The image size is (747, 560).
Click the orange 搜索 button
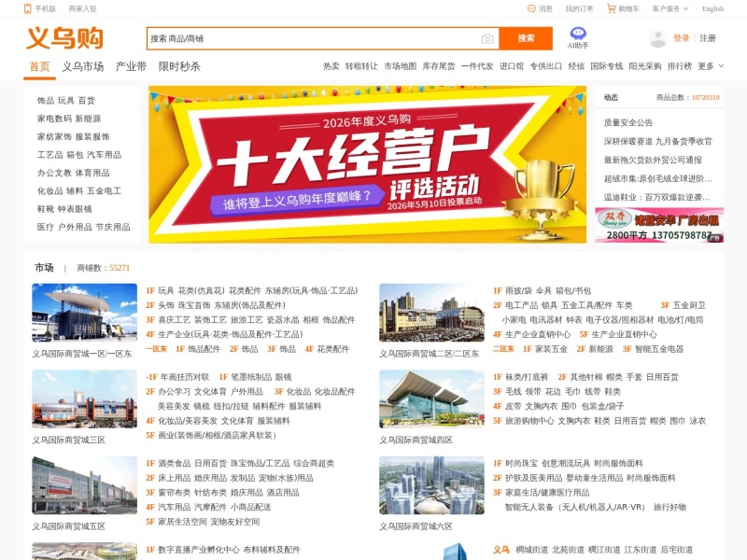(x=526, y=38)
